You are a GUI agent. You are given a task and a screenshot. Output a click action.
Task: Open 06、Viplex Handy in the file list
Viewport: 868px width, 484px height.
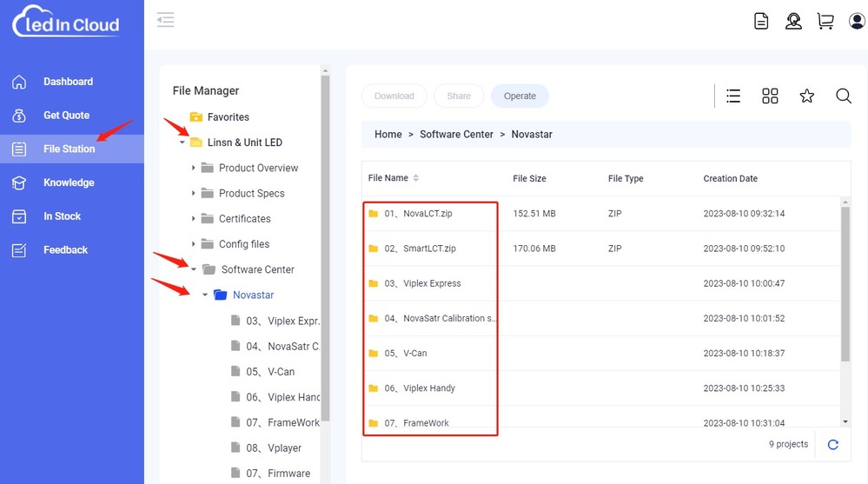point(420,388)
